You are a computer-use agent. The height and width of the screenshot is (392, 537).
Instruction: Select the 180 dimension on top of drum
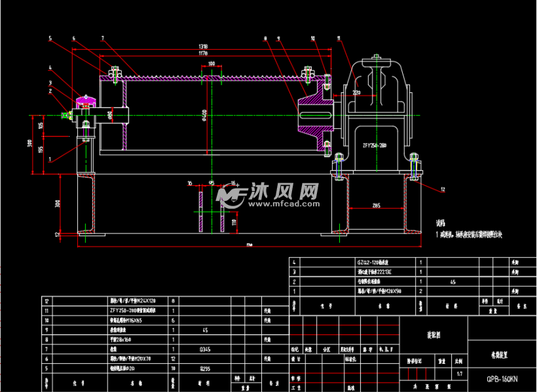pyautogui.click(x=212, y=63)
